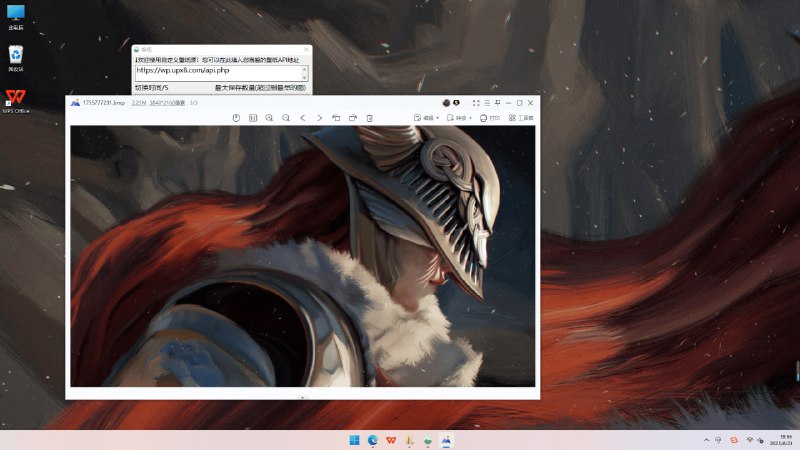The height and width of the screenshot is (450, 800).
Task: Go to the next image arrow
Action: (x=319, y=118)
